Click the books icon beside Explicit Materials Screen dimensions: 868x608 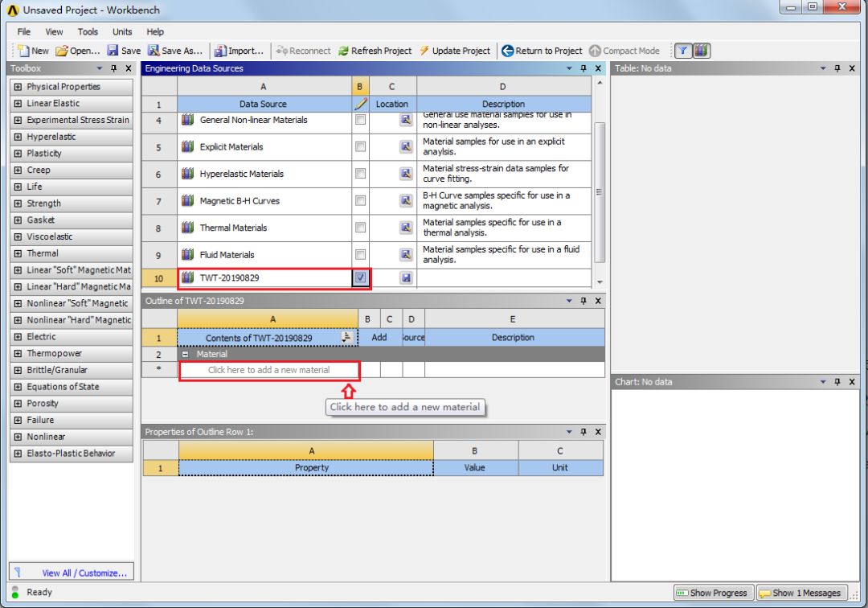pyautogui.click(x=187, y=146)
